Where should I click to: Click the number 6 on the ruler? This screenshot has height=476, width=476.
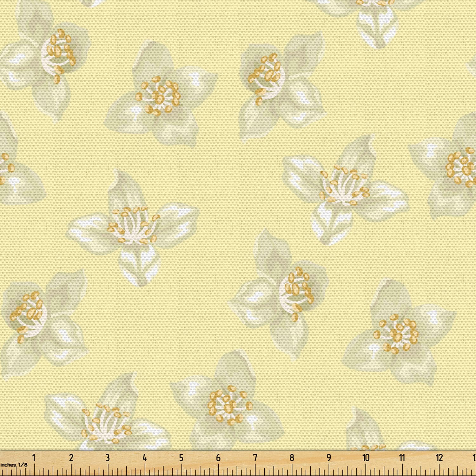[218, 458]
